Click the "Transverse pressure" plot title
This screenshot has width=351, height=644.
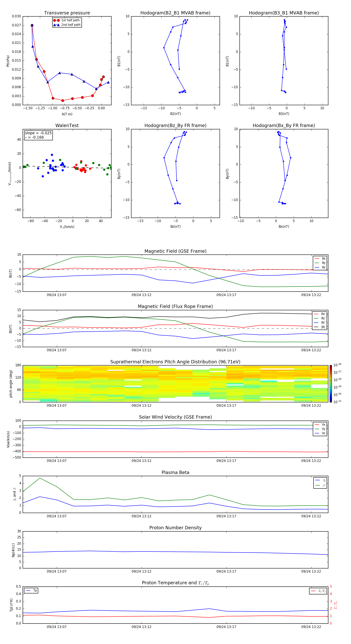coord(67,13)
